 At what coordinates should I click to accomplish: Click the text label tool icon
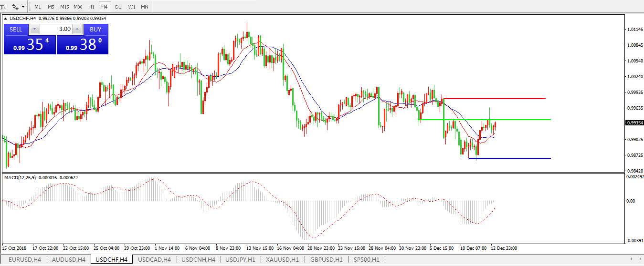[2, 7]
